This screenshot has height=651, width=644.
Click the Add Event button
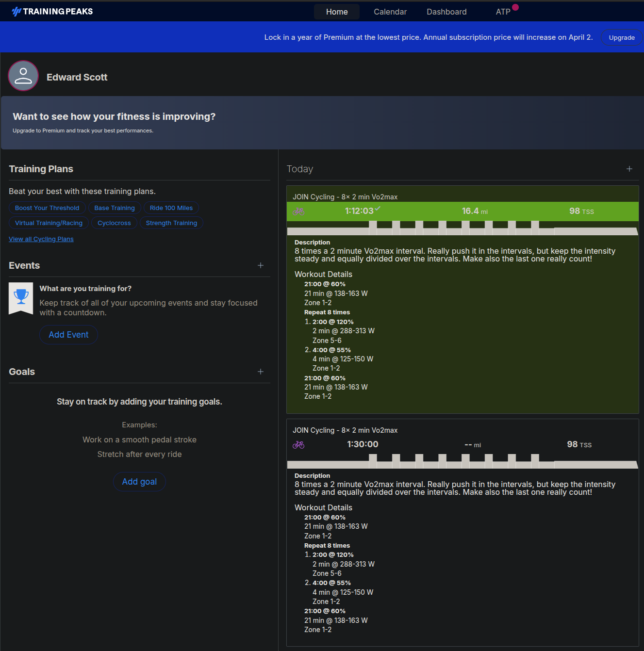68,335
